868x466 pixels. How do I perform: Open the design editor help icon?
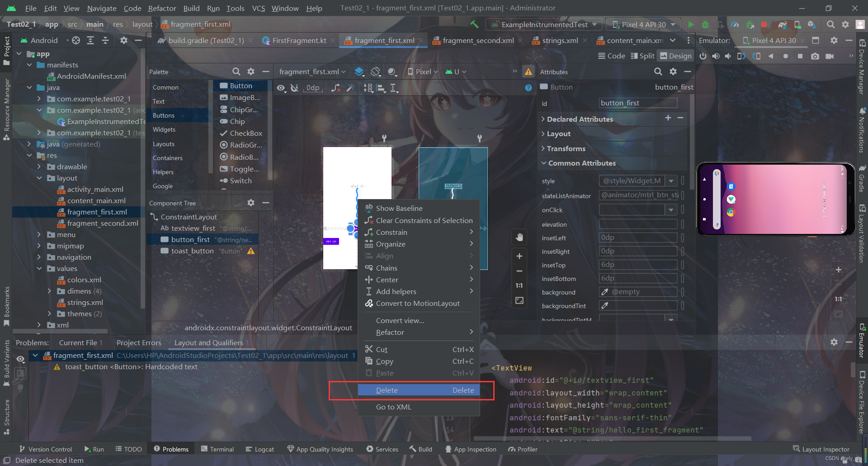(x=528, y=88)
